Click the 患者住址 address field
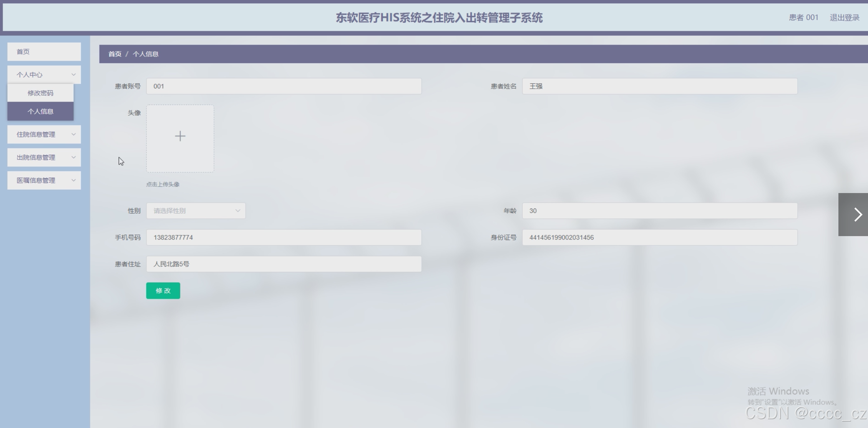Screen dimensions: 868x428 (284, 264)
